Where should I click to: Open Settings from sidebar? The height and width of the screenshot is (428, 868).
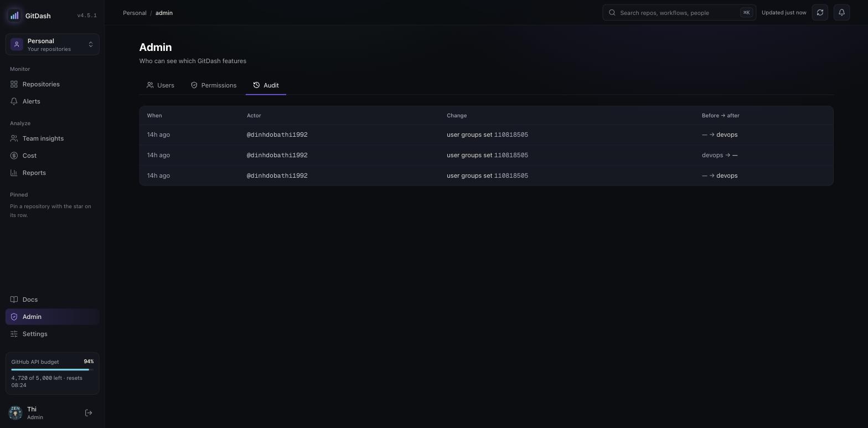tap(53, 334)
